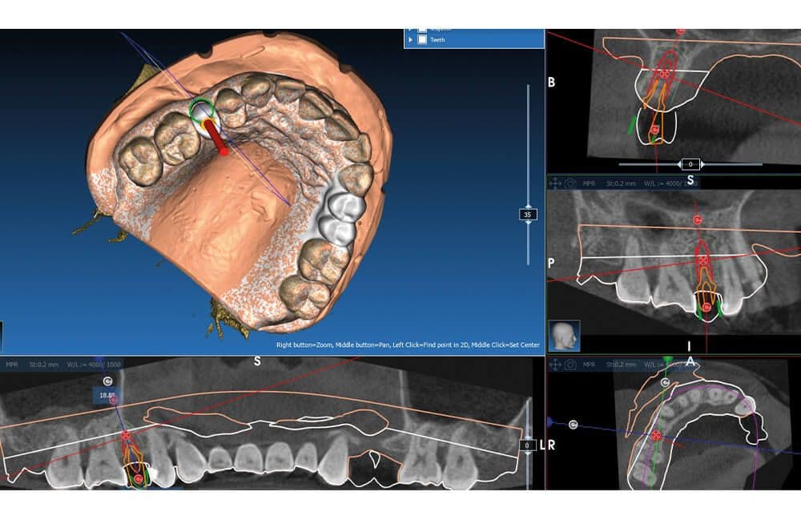Click the pan icon in sagittal view toolbar
This screenshot has height=532, width=801.
pyautogui.click(x=555, y=183)
